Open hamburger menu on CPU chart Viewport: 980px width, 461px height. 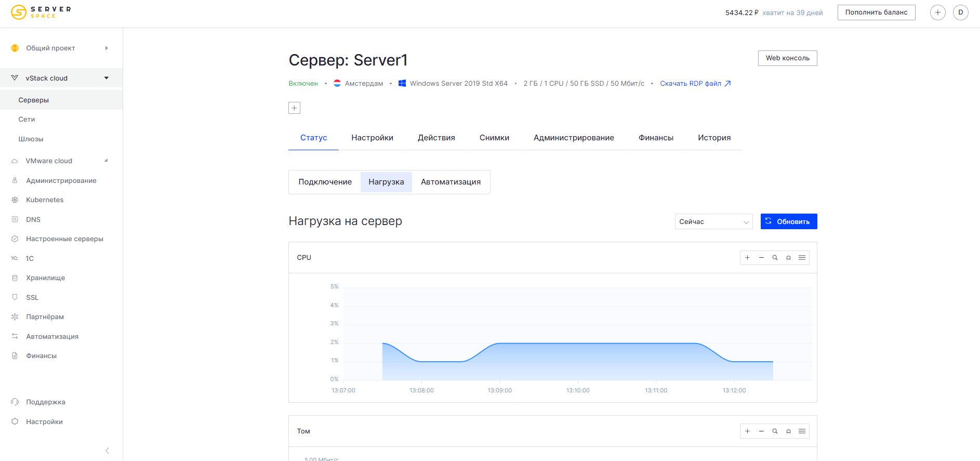tap(802, 258)
